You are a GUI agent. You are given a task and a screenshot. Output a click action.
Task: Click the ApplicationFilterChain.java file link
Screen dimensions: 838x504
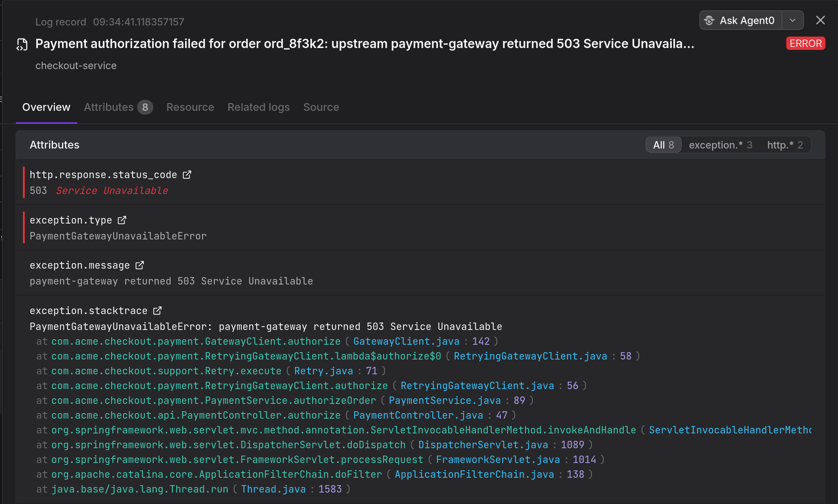point(474,474)
